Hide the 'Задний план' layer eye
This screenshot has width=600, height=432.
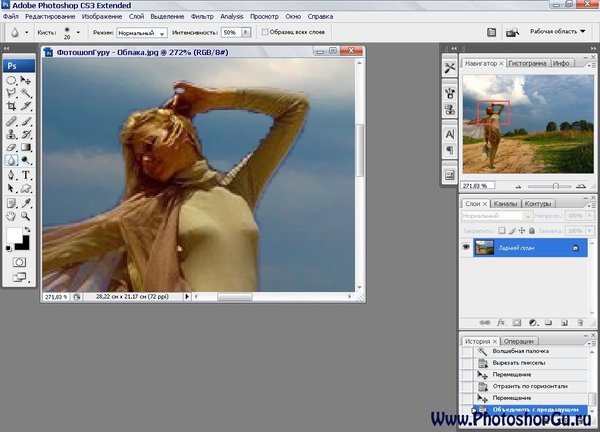pyautogui.click(x=466, y=246)
